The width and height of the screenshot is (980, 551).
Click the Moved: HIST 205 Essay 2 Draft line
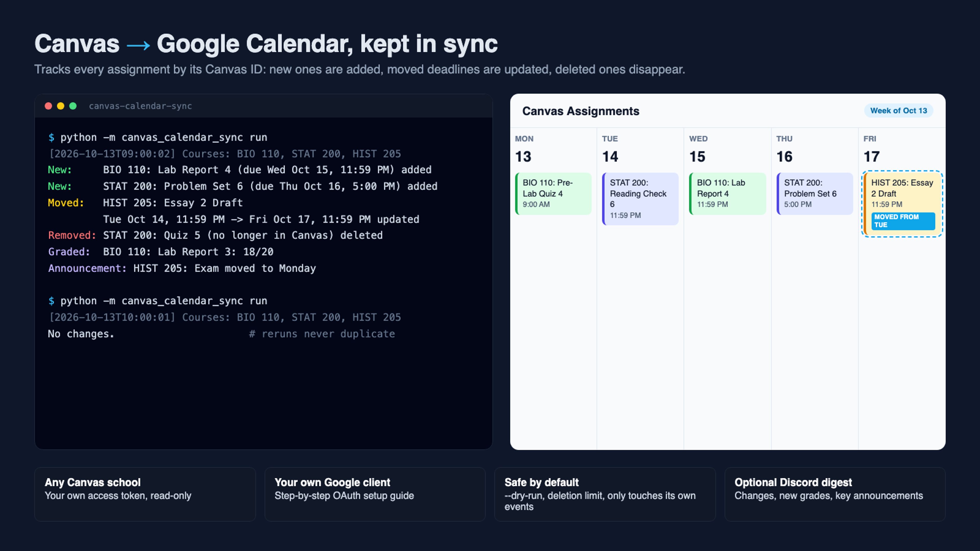coord(145,203)
